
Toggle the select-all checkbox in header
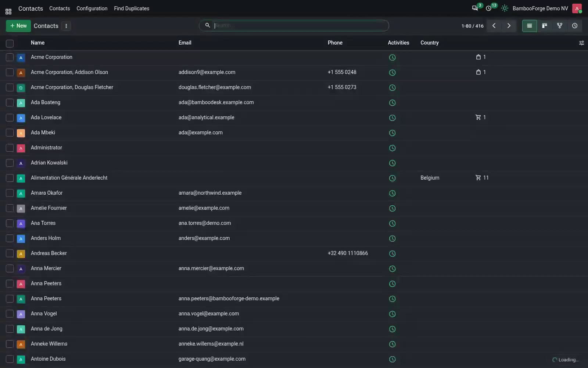[x=10, y=43]
